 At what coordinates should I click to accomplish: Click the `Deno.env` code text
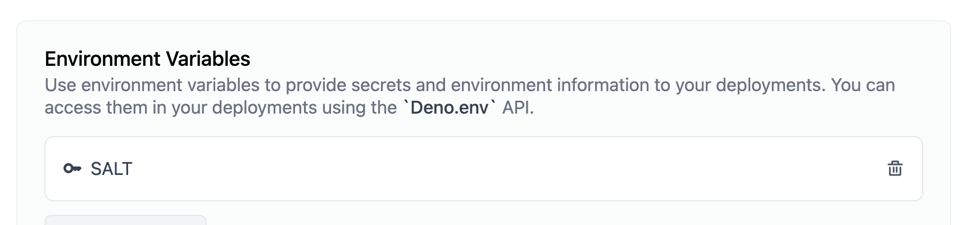click(x=450, y=107)
